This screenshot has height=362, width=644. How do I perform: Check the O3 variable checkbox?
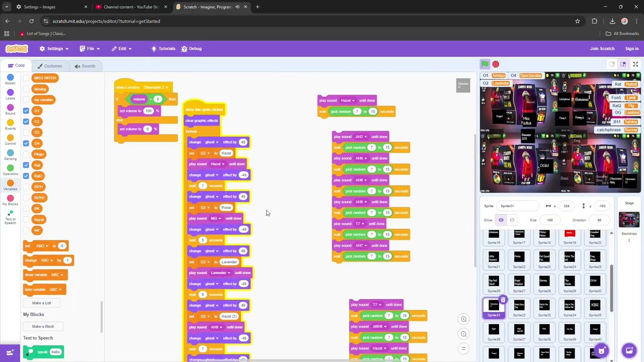point(26,132)
